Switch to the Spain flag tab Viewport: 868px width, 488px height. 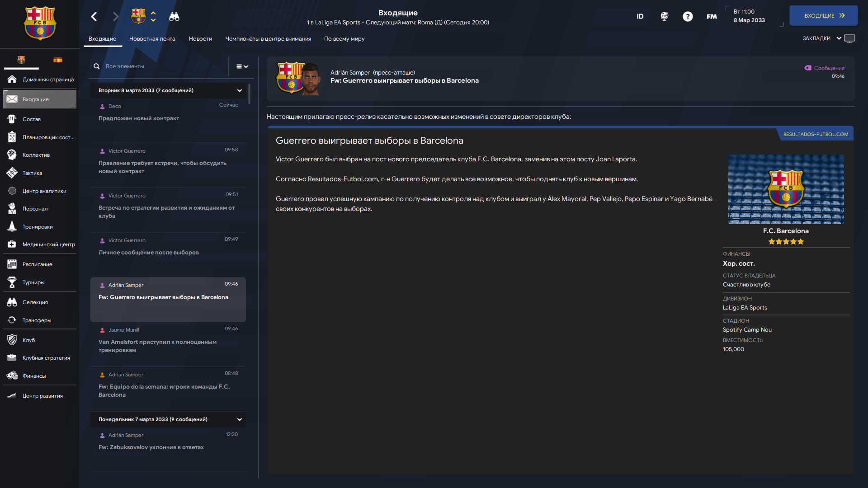click(x=58, y=60)
